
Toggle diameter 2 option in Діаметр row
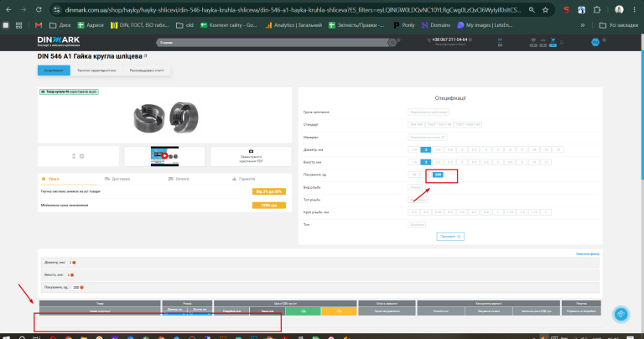point(426,149)
